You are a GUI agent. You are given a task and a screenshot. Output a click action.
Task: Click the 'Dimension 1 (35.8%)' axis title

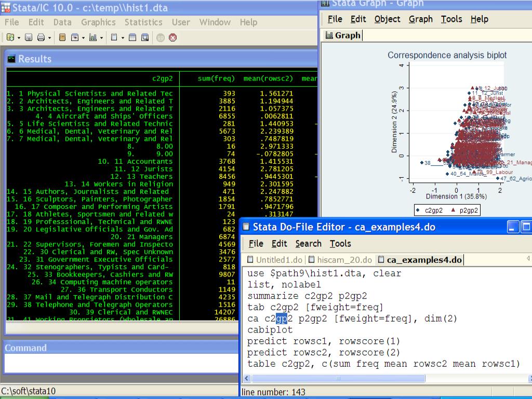point(456,196)
